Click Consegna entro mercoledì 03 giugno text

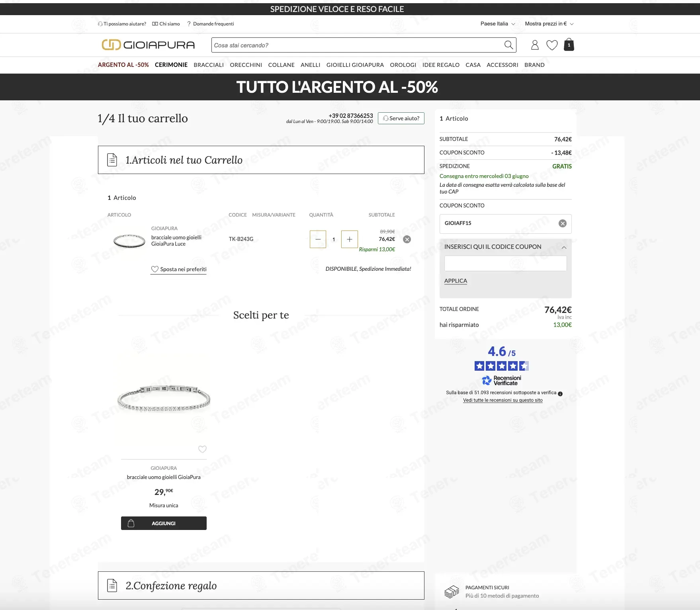click(x=484, y=176)
